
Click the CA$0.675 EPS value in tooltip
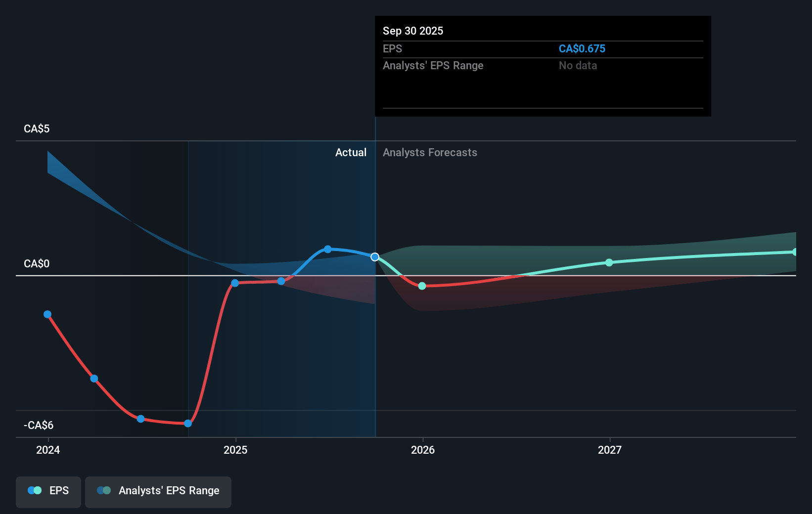582,49
